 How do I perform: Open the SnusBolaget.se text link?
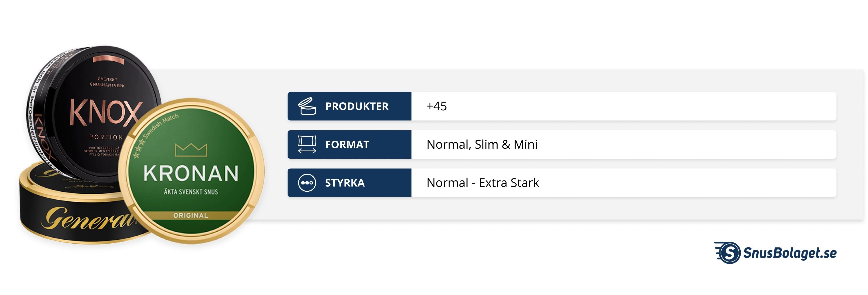tap(789, 253)
